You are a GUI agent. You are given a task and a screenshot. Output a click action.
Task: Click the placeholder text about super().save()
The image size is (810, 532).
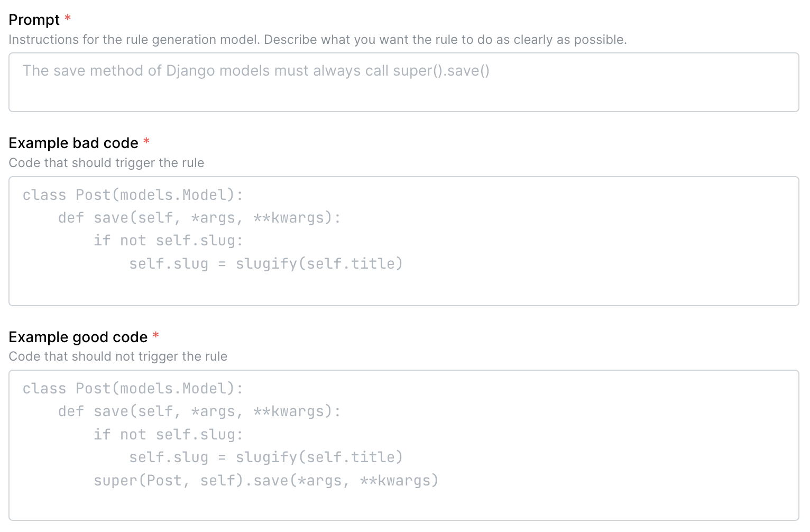pyautogui.click(x=256, y=70)
